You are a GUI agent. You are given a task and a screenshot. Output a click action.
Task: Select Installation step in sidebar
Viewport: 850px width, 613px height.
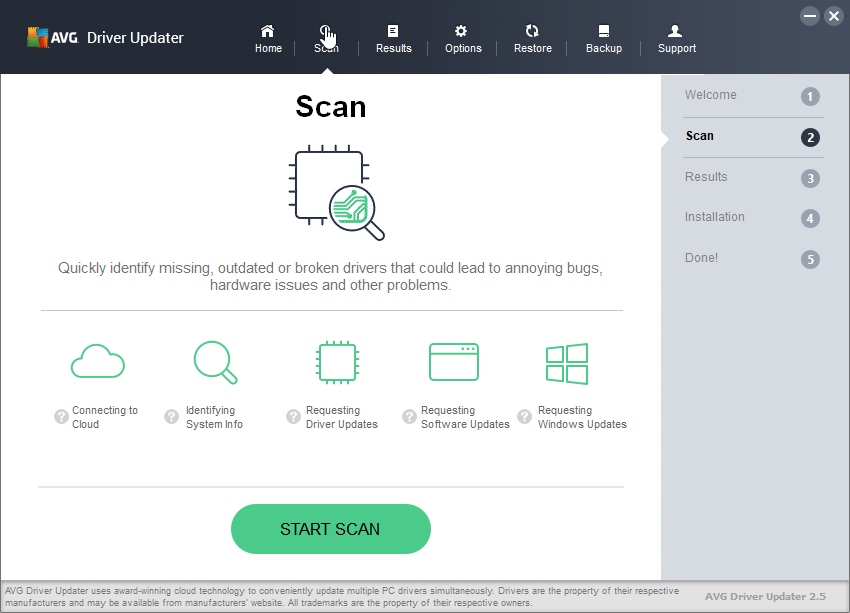pyautogui.click(x=753, y=218)
